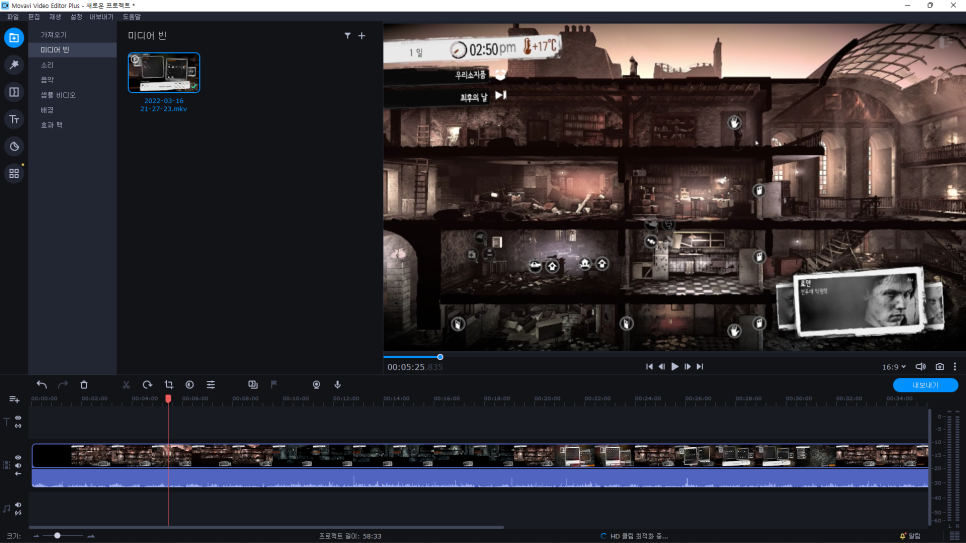Select the video clip on timeline
Viewport: 966px width, 543px height.
[480, 455]
